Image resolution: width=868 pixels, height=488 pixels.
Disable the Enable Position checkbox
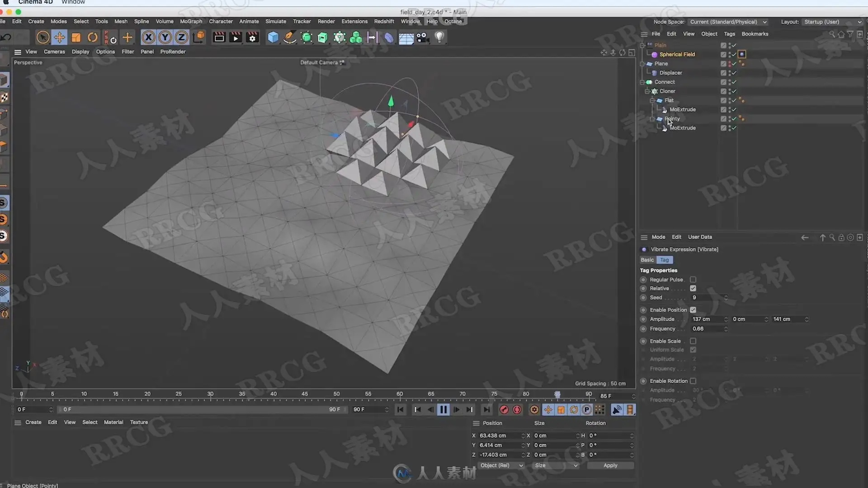click(x=693, y=310)
